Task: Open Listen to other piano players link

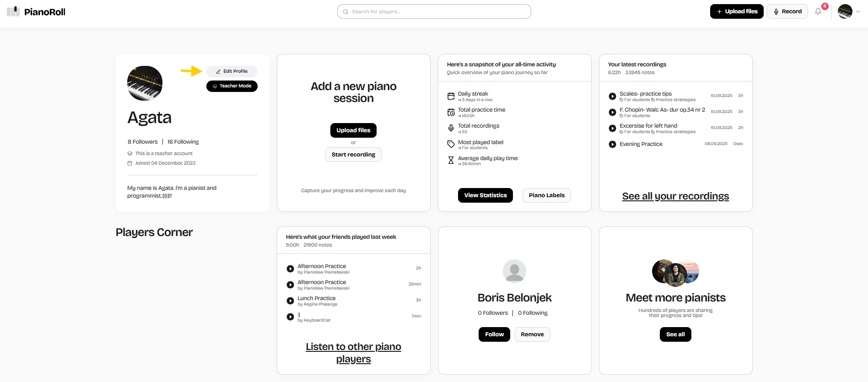Action: click(x=353, y=353)
